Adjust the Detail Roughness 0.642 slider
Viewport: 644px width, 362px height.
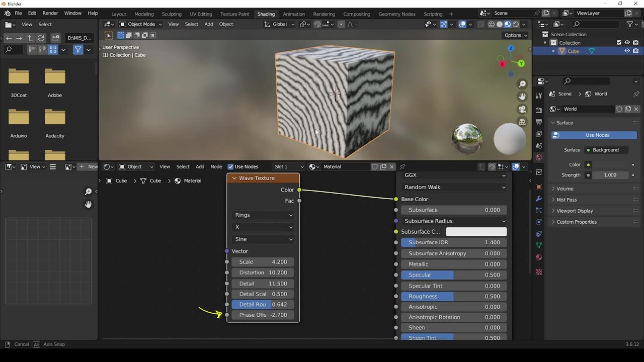click(x=263, y=304)
